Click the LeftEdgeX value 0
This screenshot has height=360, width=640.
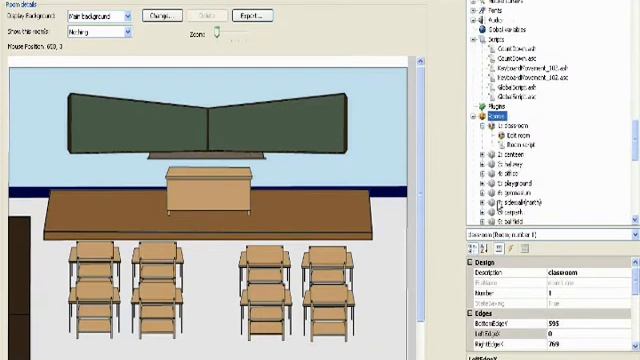pyautogui.click(x=589, y=334)
